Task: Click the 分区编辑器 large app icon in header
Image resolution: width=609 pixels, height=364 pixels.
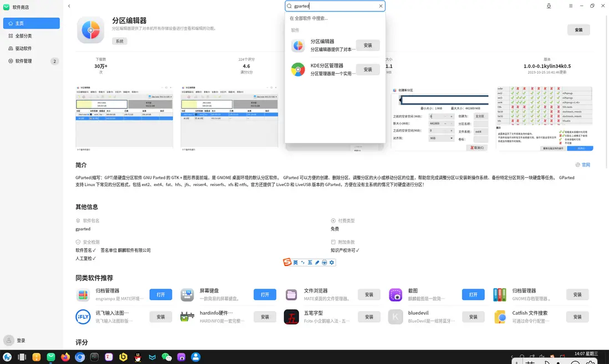Action: (x=90, y=30)
